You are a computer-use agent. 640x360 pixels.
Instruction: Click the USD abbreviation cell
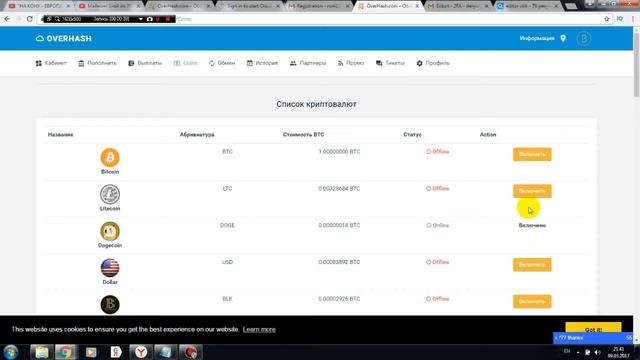[227, 262]
